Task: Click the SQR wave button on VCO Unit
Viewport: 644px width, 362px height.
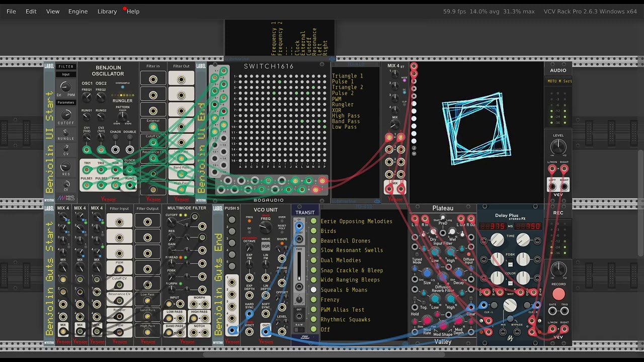Action: click(x=266, y=246)
